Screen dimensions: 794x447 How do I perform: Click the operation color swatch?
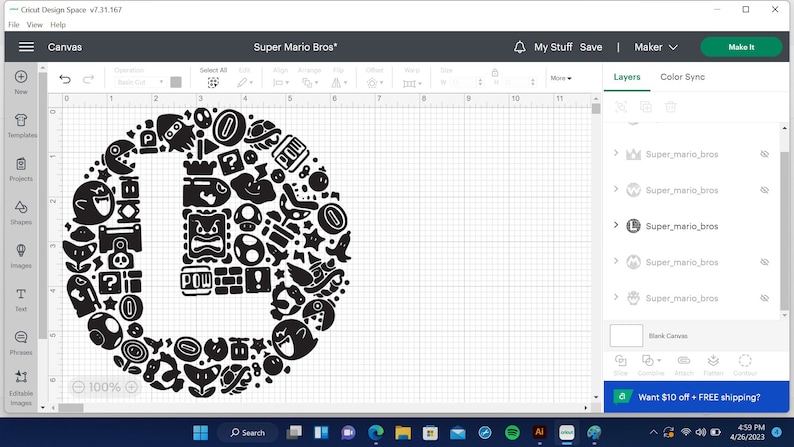(176, 82)
